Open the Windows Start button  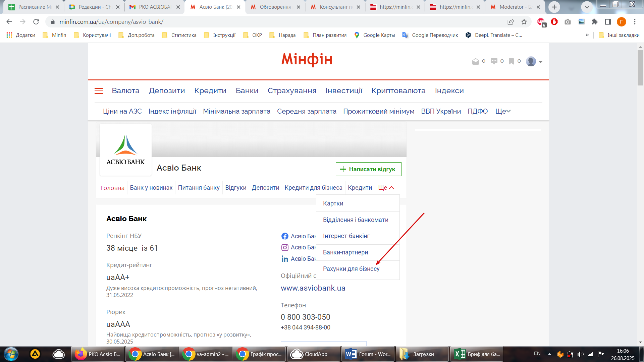[x=11, y=354]
